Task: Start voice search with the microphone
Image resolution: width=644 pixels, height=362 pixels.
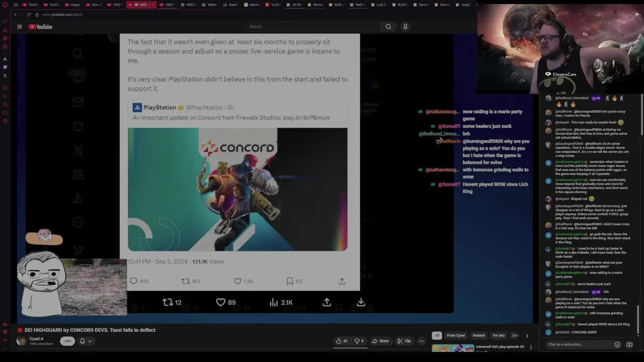Action: click(x=405, y=27)
